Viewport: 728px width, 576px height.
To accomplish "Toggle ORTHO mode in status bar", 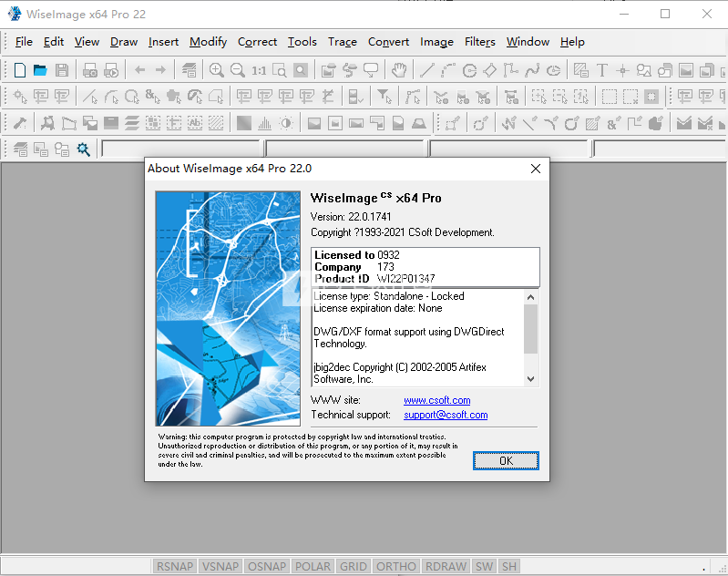I will click(x=396, y=567).
